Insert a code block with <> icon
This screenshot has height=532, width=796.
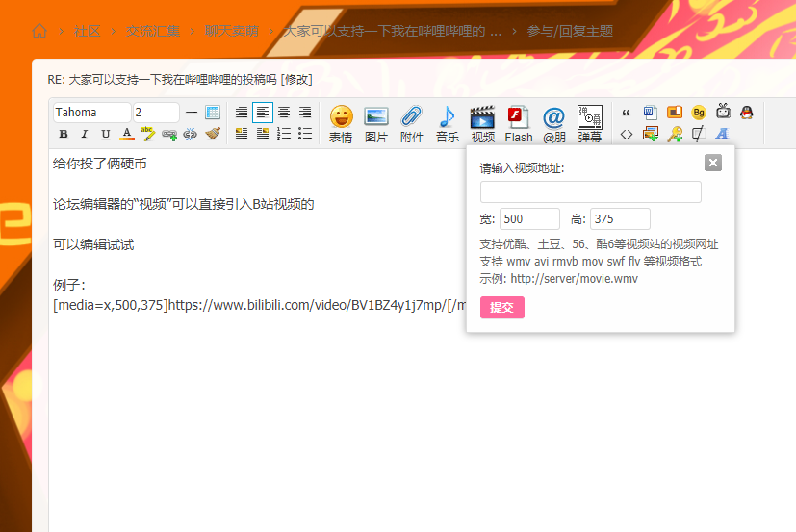(x=627, y=134)
